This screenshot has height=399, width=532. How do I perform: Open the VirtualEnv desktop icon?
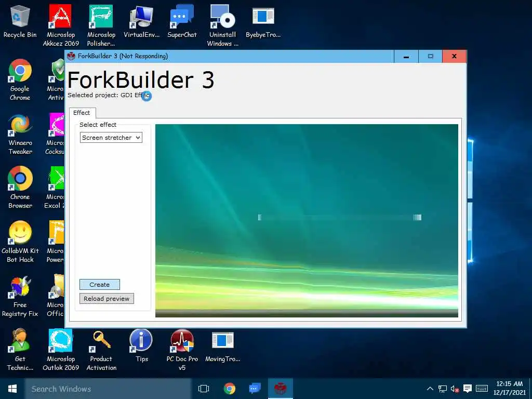[x=141, y=22]
